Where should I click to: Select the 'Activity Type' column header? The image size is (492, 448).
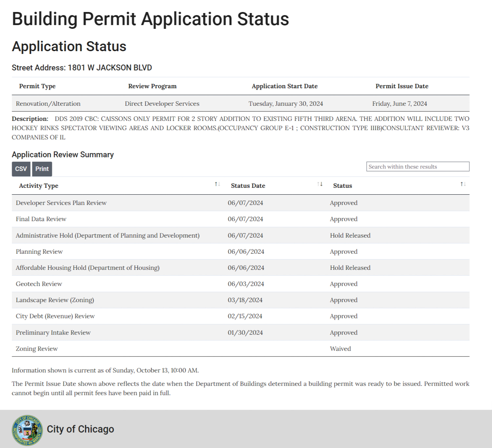click(x=39, y=186)
